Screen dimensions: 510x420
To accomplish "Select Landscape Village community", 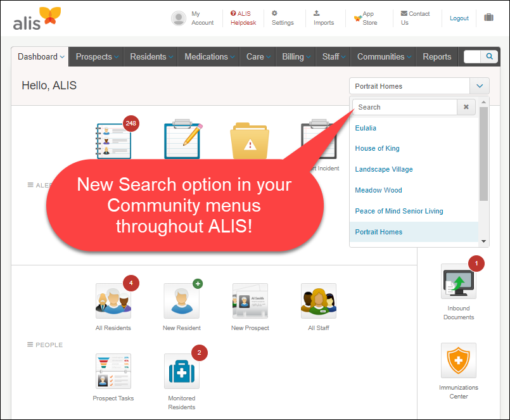I will click(414, 169).
